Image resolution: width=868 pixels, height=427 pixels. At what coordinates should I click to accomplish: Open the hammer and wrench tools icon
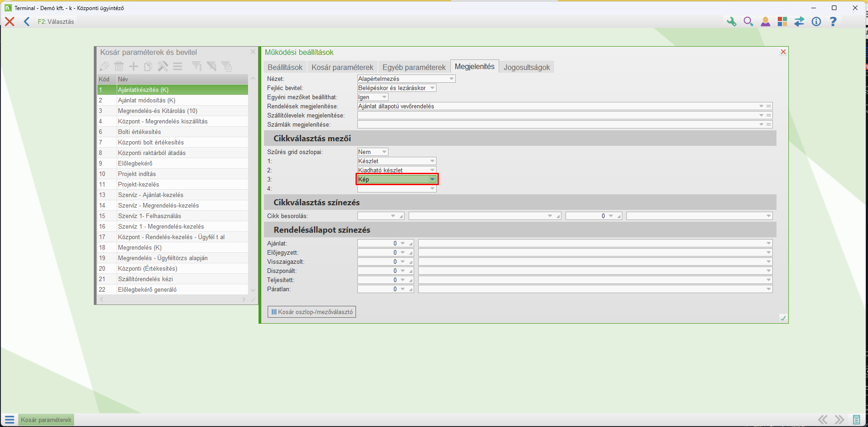pyautogui.click(x=163, y=66)
